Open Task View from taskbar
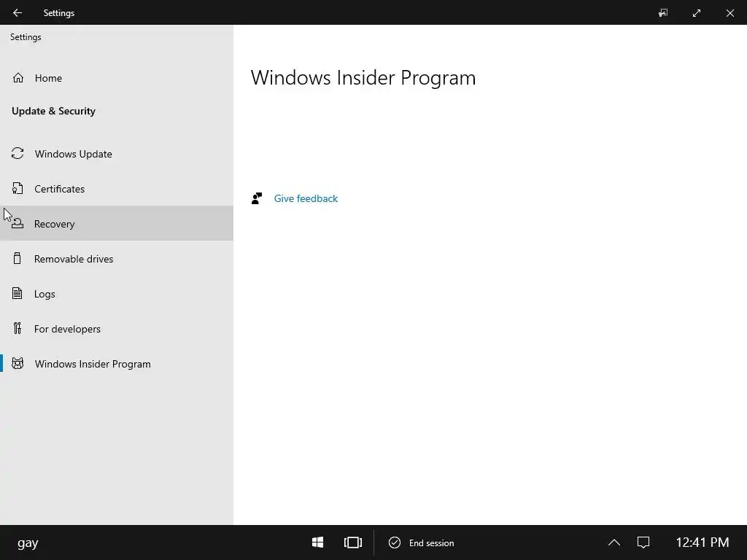 [353, 542]
